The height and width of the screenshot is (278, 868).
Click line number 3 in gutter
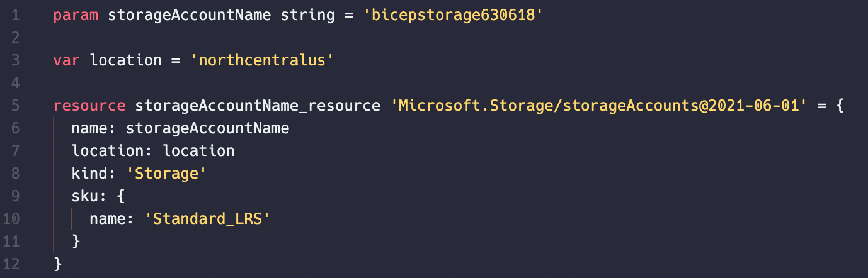point(16,60)
